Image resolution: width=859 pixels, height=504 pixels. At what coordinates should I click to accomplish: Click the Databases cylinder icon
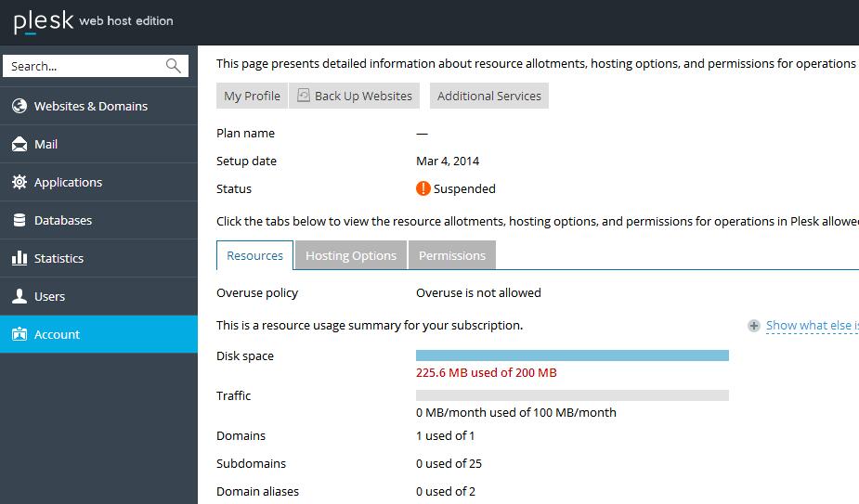point(20,220)
